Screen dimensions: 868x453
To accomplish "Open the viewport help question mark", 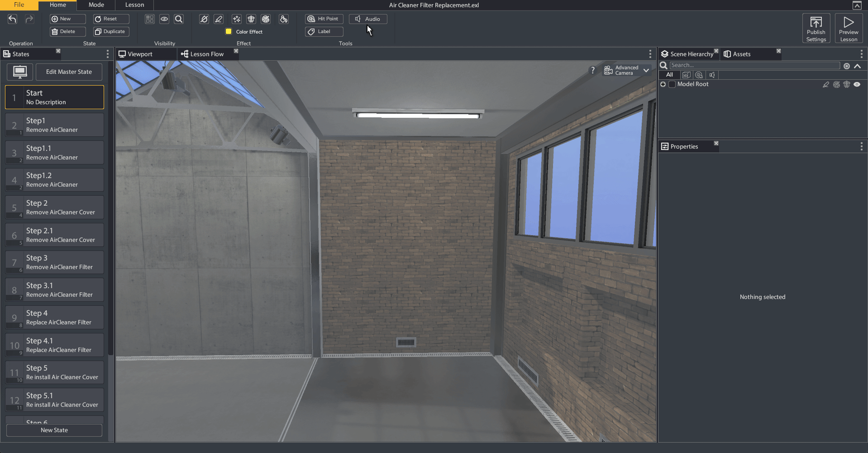I will point(593,70).
